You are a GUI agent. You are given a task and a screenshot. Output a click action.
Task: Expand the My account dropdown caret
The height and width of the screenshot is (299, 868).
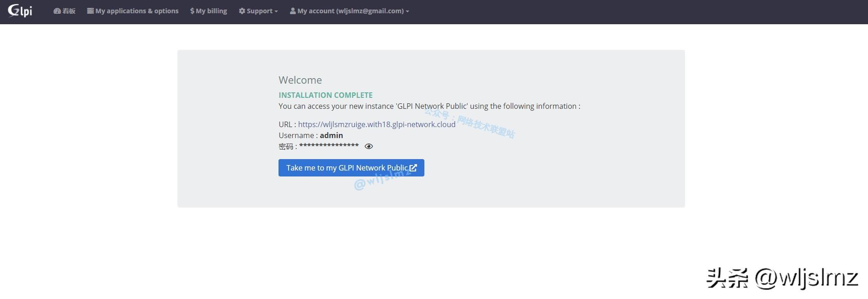[407, 11]
